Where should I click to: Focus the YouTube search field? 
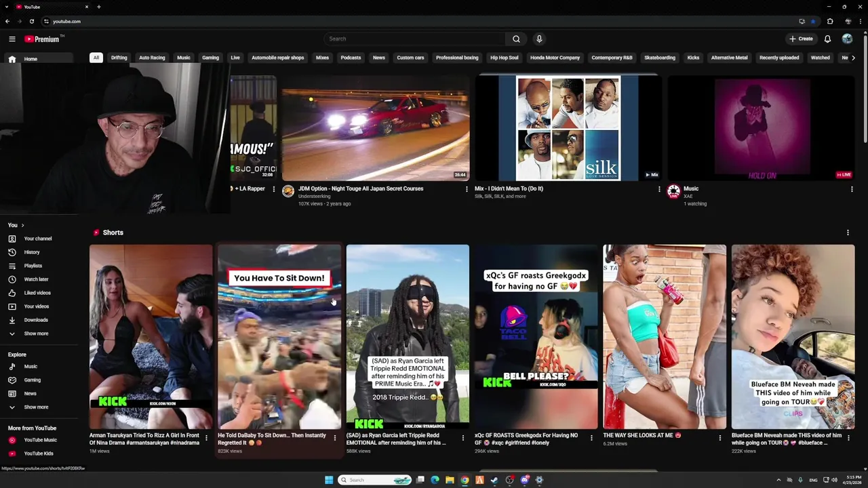(x=414, y=39)
